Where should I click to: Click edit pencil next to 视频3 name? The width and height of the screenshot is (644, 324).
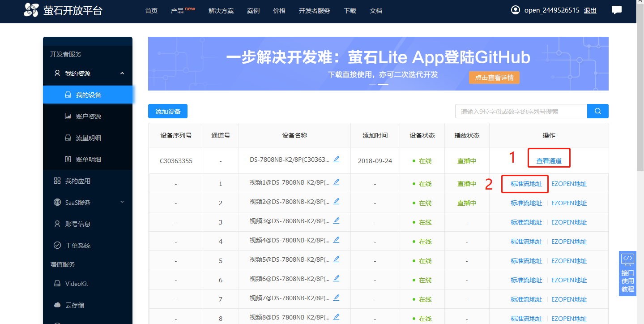[x=336, y=220]
